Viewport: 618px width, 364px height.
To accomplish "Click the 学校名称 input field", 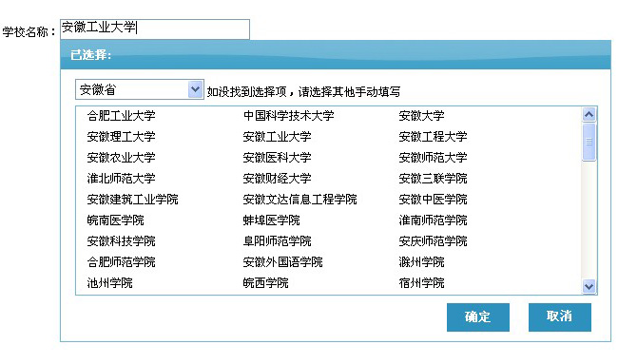I will tap(155, 29).
